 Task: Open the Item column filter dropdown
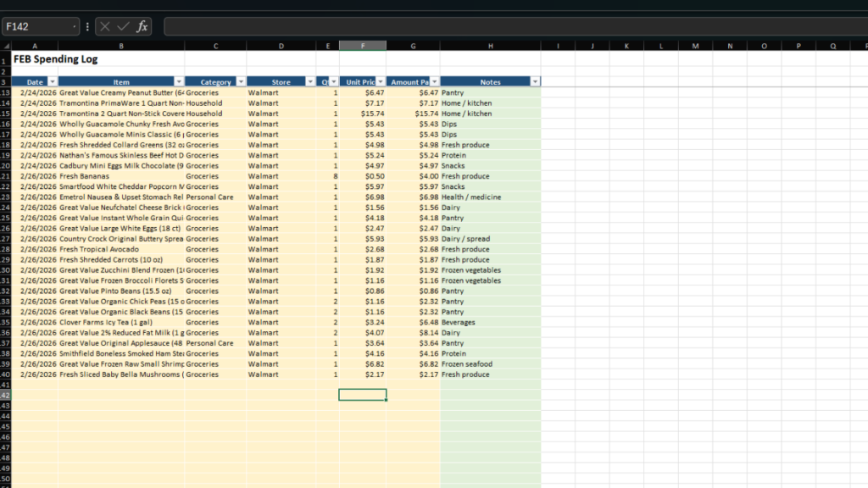coord(179,81)
